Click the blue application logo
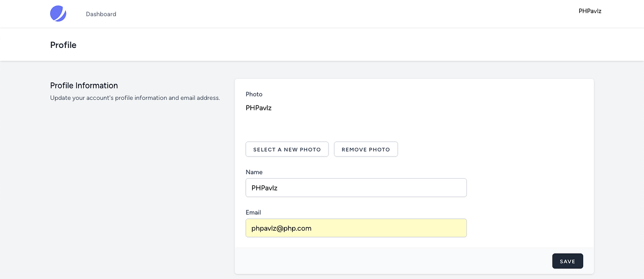Screen dimensions: 644x279 coord(58,14)
